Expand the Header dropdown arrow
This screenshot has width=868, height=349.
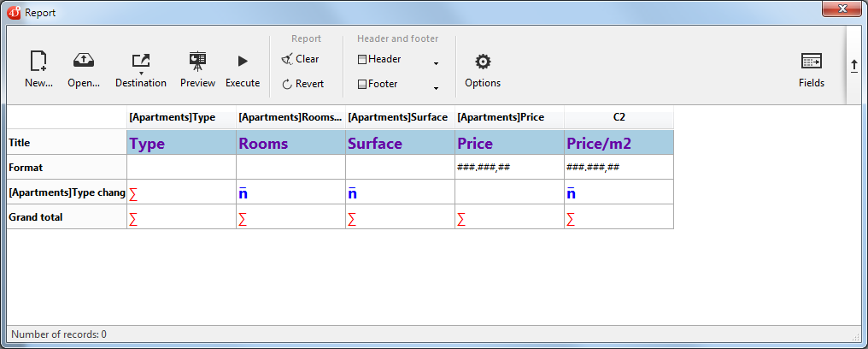436,64
